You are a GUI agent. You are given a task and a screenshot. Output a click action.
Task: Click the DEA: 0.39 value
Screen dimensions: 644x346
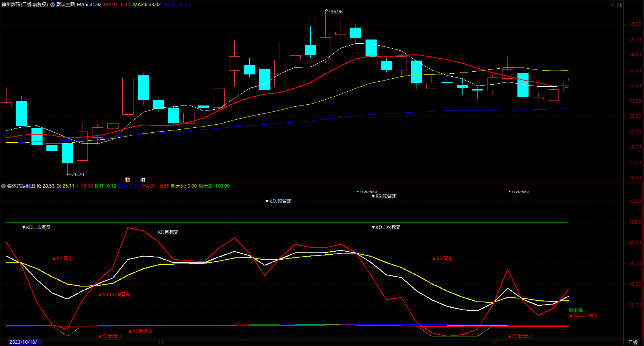[128, 186]
